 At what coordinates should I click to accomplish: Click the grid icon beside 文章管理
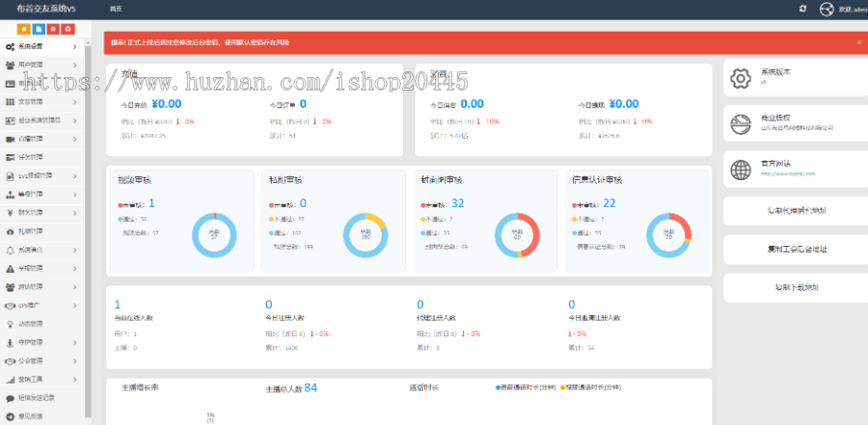point(10,102)
